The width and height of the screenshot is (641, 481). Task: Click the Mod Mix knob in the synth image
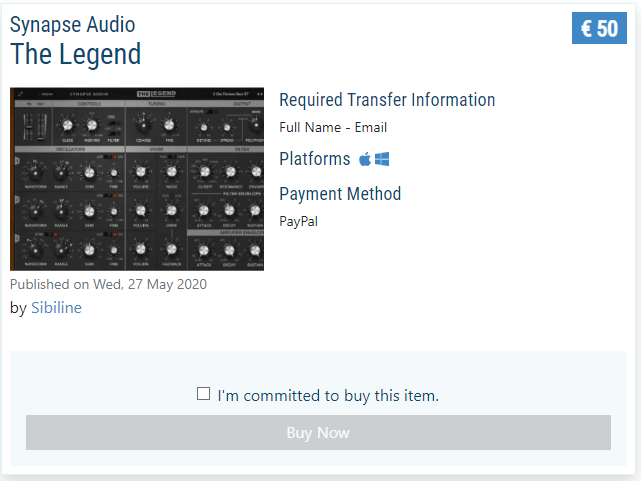click(x=92, y=125)
